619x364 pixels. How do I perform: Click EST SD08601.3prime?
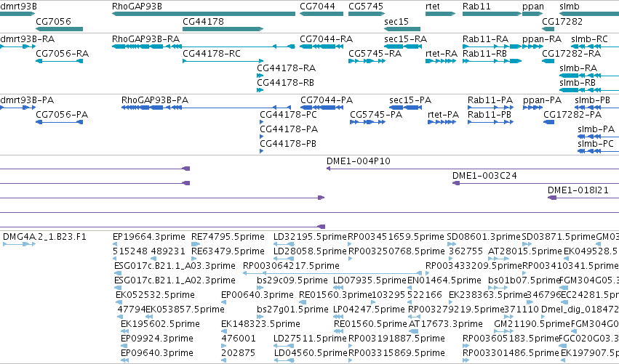pyautogui.click(x=452, y=245)
